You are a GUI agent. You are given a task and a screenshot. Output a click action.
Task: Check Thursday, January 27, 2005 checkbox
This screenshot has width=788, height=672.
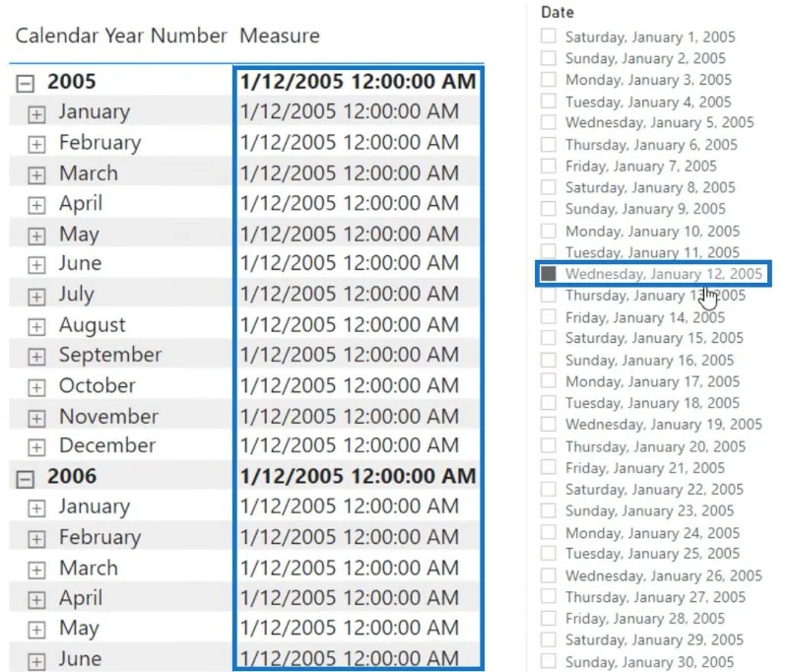(549, 596)
